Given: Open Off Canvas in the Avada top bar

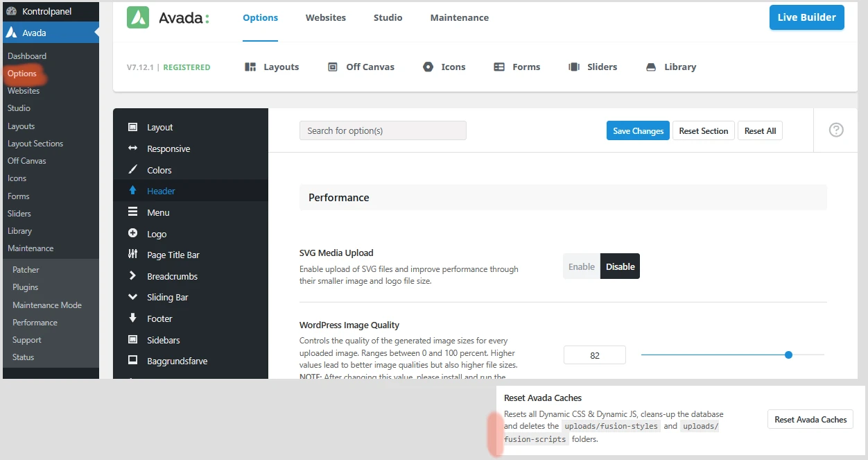Looking at the screenshot, I should (361, 67).
